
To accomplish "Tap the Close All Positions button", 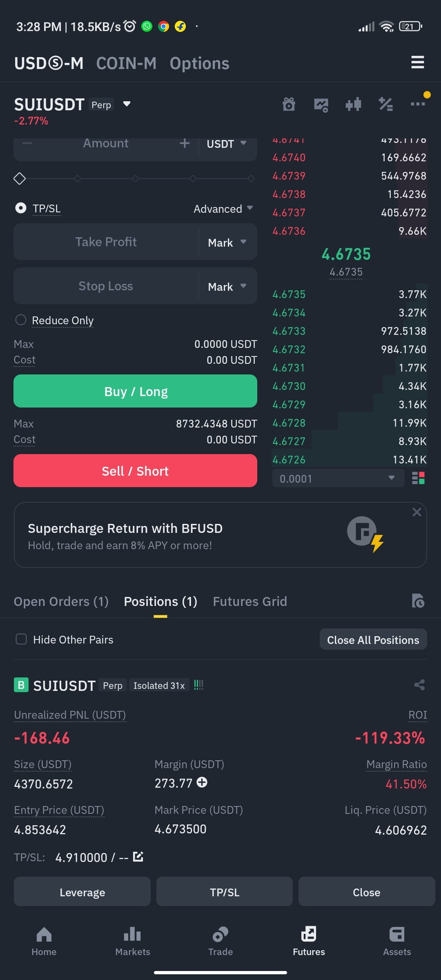I will pos(373,639).
